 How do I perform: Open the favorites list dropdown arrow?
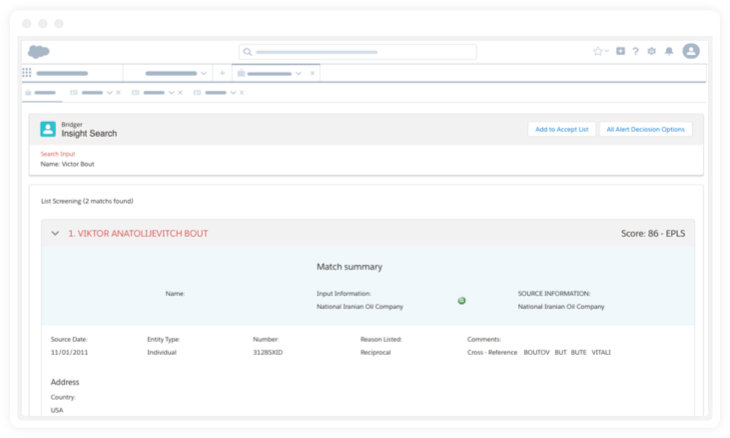607,51
